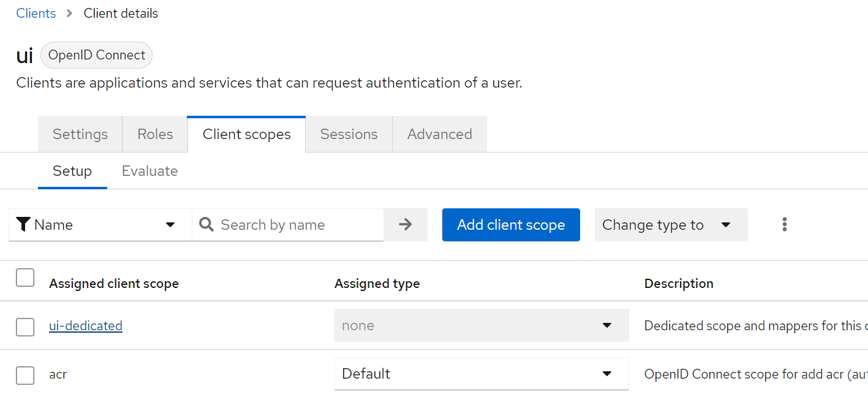Click the caret on the acr type selector

click(x=608, y=374)
